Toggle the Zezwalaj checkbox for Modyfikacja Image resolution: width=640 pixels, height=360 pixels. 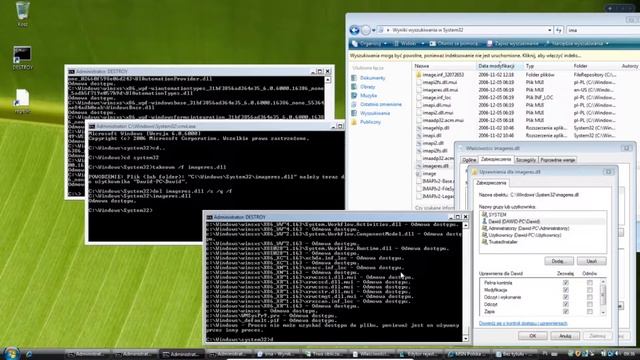click(565, 290)
